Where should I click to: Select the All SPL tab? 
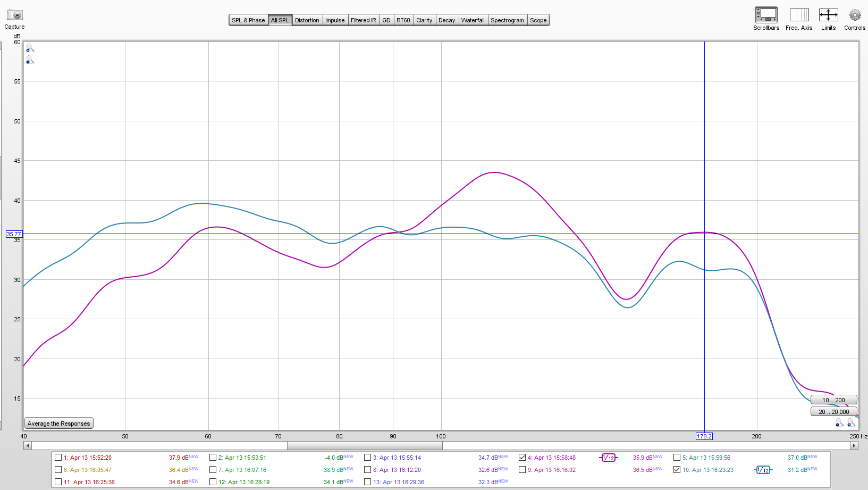(280, 20)
